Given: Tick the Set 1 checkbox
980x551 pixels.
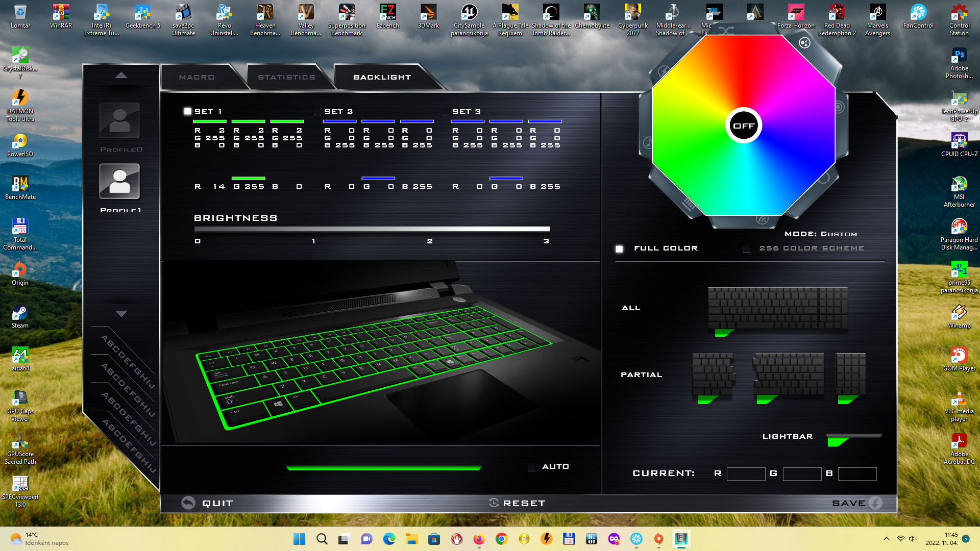Looking at the screenshot, I should tap(187, 111).
